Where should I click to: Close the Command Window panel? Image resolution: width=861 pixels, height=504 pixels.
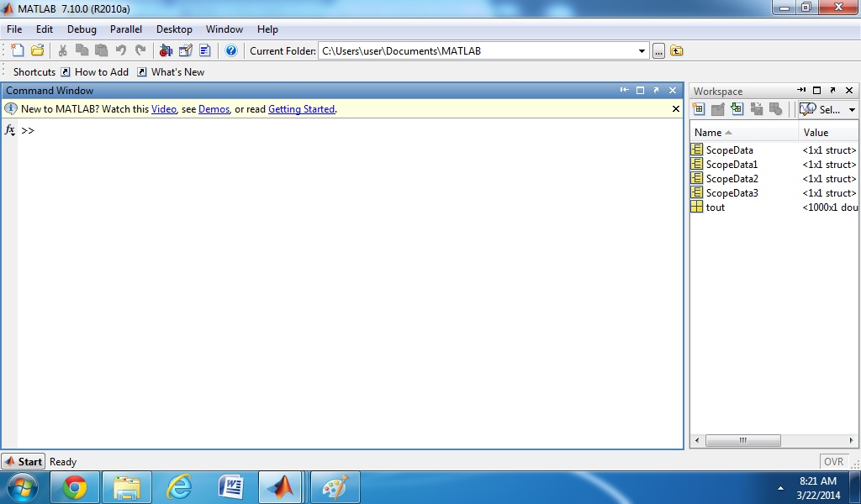tap(673, 90)
